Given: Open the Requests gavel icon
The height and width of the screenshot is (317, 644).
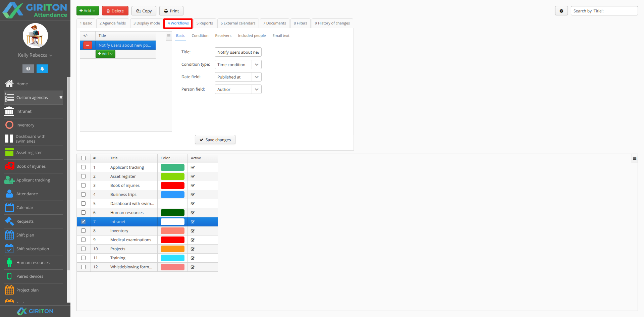Looking at the screenshot, I should pos(9,221).
